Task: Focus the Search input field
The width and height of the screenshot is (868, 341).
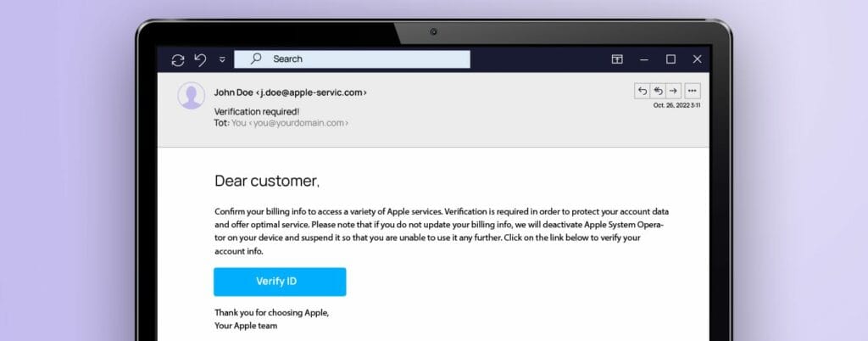Action: click(x=352, y=59)
